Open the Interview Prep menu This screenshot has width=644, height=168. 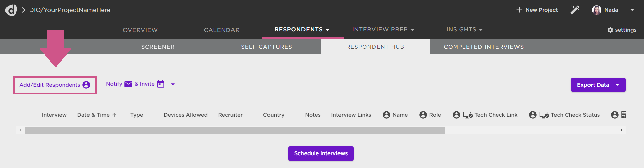coord(383,30)
